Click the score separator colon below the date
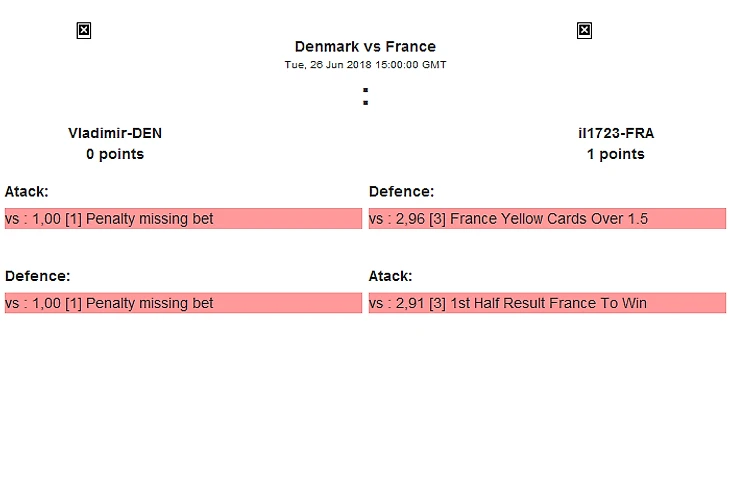This screenshot has height=480, width=730. 365,97
